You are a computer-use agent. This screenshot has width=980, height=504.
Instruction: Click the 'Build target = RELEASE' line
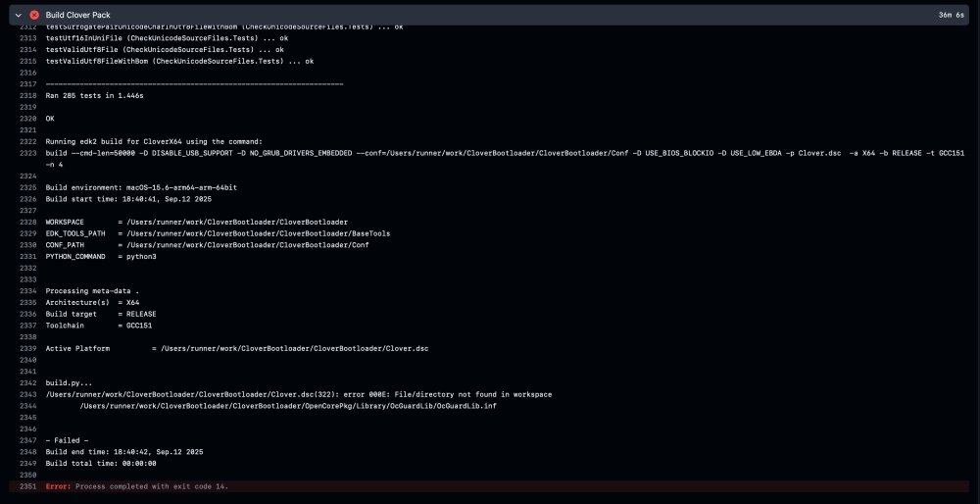tap(101, 314)
